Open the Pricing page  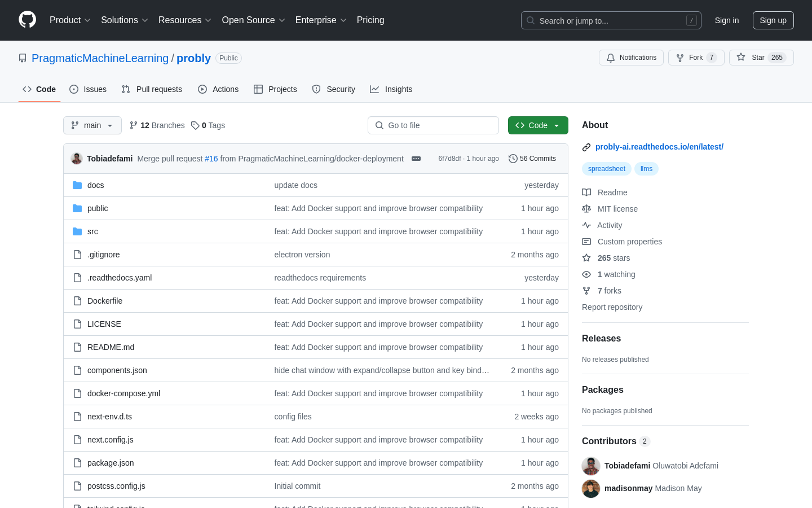click(370, 20)
